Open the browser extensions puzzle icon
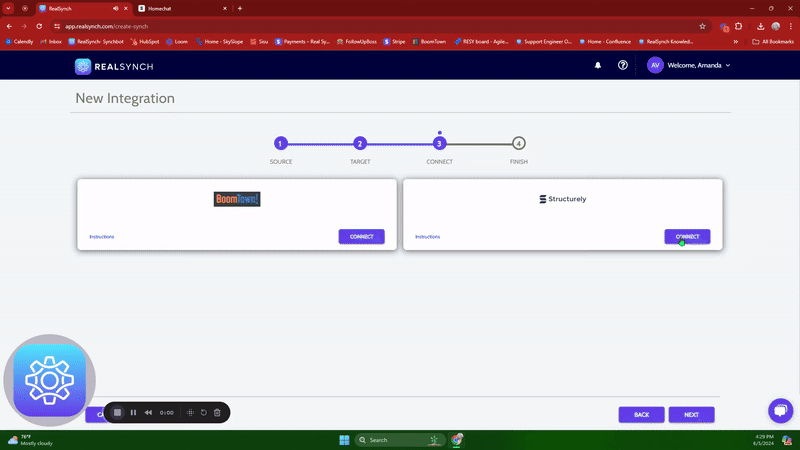Screen dimensions: 800x450 pyautogui.click(x=738, y=27)
